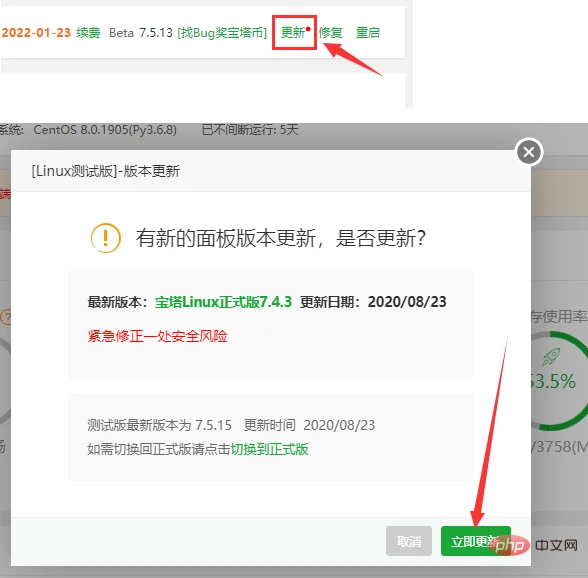
Task: Click the 紧急修正一处安全风险 red notice
Action: (158, 336)
